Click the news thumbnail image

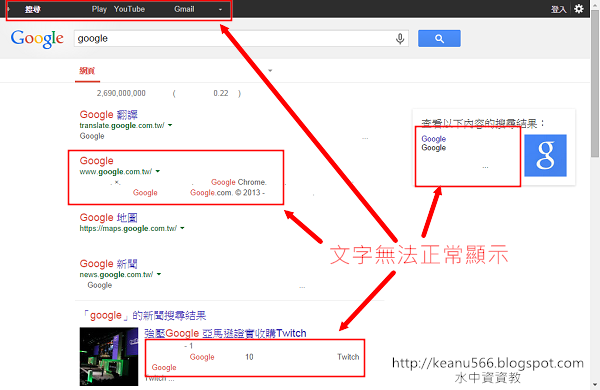point(109,356)
